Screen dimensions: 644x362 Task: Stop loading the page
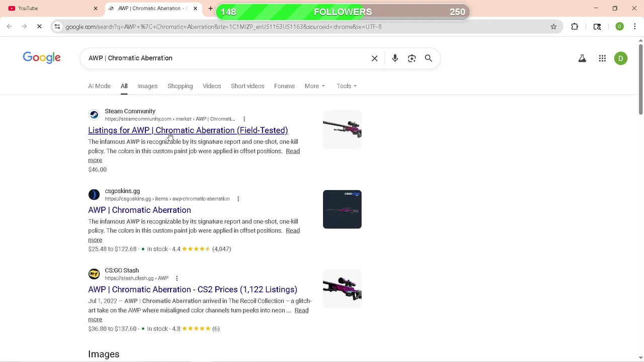(39, 27)
